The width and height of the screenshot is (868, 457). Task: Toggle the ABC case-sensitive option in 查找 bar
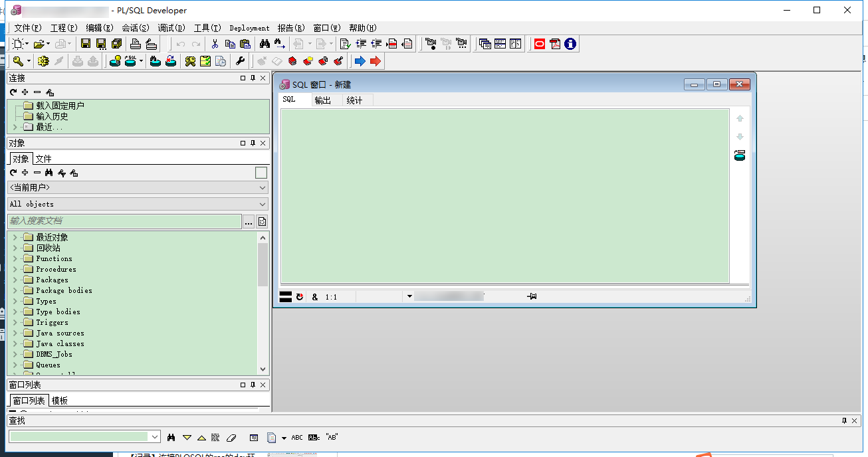[297, 437]
